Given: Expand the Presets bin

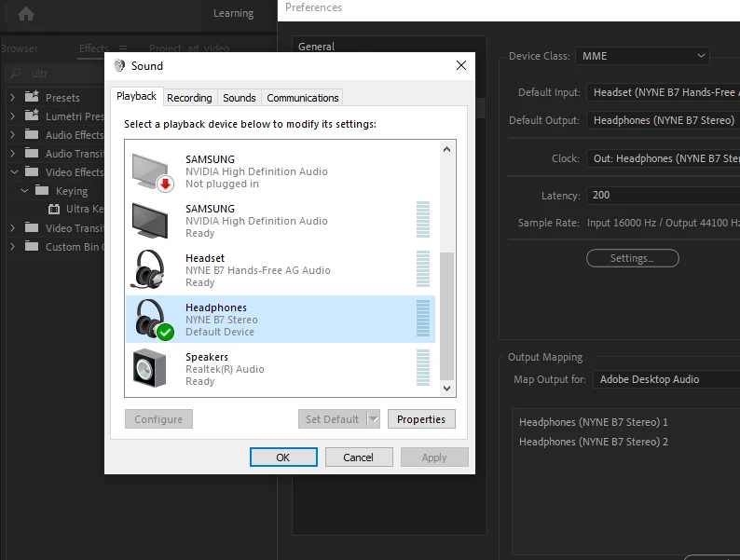Looking at the screenshot, I should pyautogui.click(x=13, y=98).
